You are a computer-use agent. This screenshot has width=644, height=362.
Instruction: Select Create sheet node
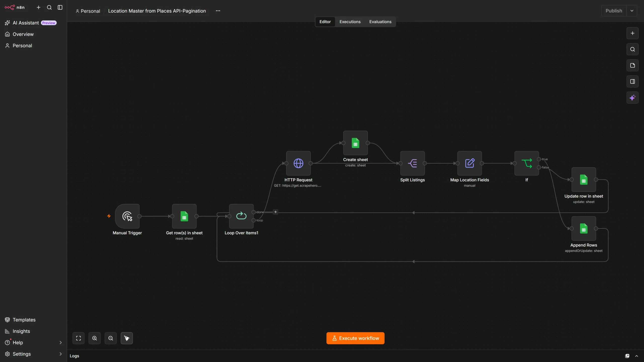tap(355, 143)
